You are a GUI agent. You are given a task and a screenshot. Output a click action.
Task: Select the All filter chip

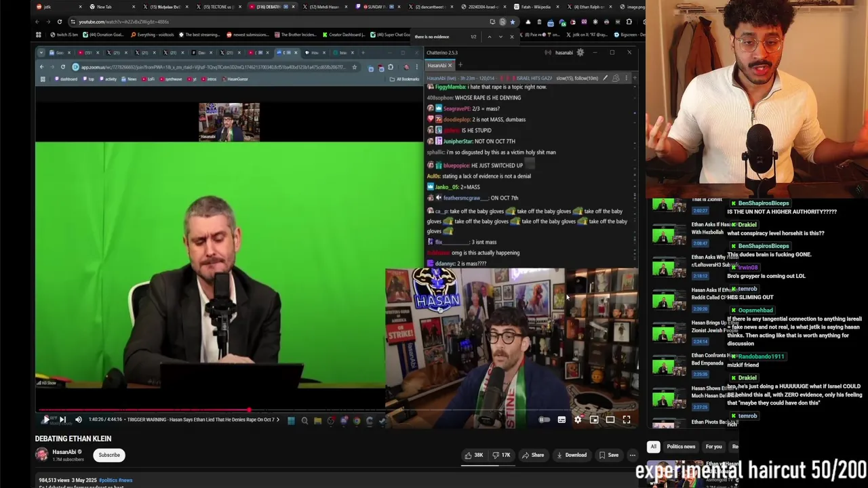point(653,447)
